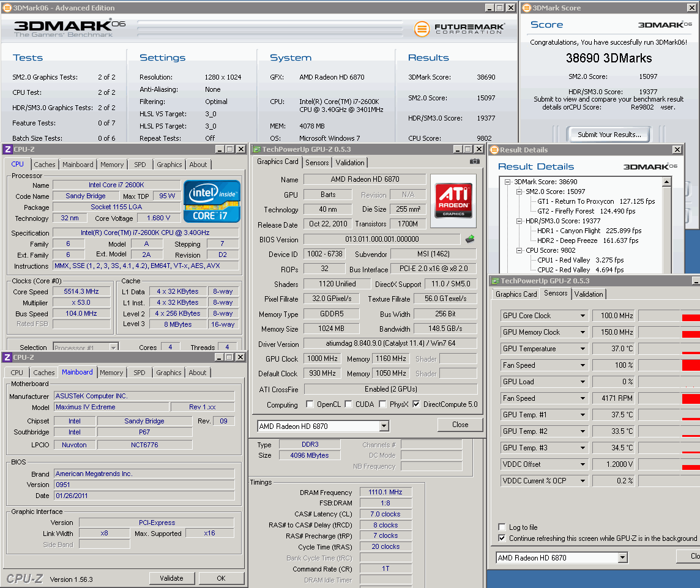700x588 pixels.
Task: Open the GPU Load sensor dropdown
Action: coord(583,382)
